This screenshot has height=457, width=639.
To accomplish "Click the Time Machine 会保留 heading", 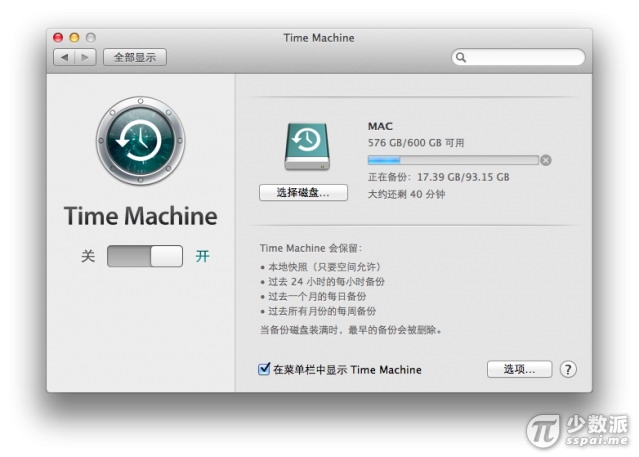I will click(x=311, y=248).
